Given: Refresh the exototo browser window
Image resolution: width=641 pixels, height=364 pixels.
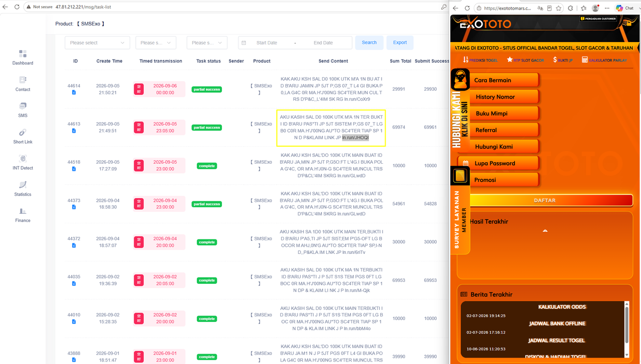Looking at the screenshot, I should (x=467, y=8).
